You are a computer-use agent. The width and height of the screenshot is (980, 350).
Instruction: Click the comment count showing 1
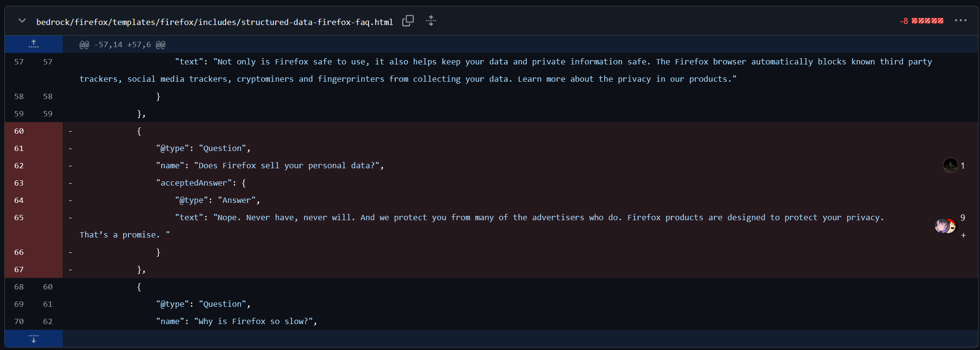pyautogui.click(x=962, y=165)
